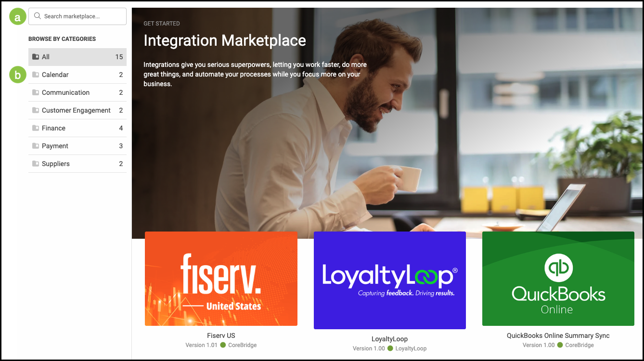
Task: Click the All category folder icon
Action: pyautogui.click(x=36, y=57)
